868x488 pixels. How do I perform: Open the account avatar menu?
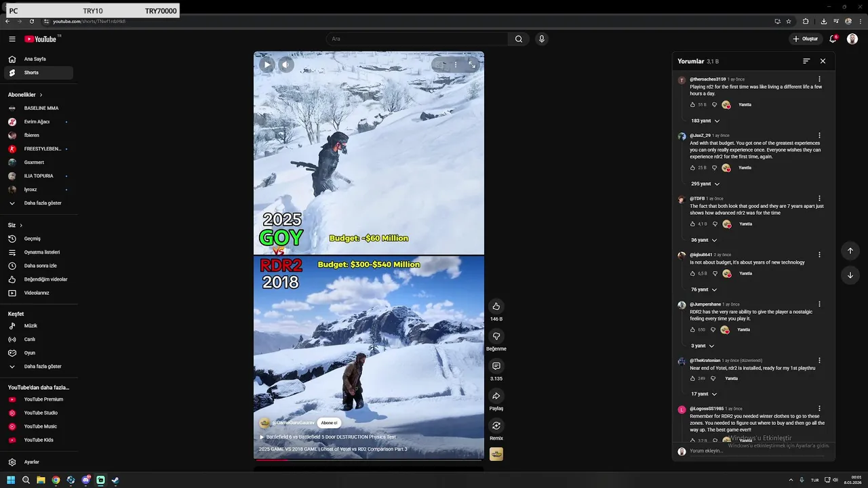click(852, 39)
